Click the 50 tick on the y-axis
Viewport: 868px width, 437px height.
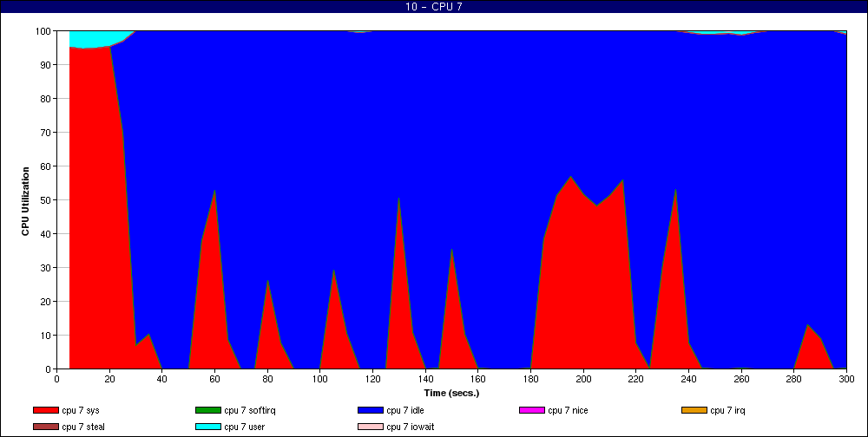(x=45, y=199)
